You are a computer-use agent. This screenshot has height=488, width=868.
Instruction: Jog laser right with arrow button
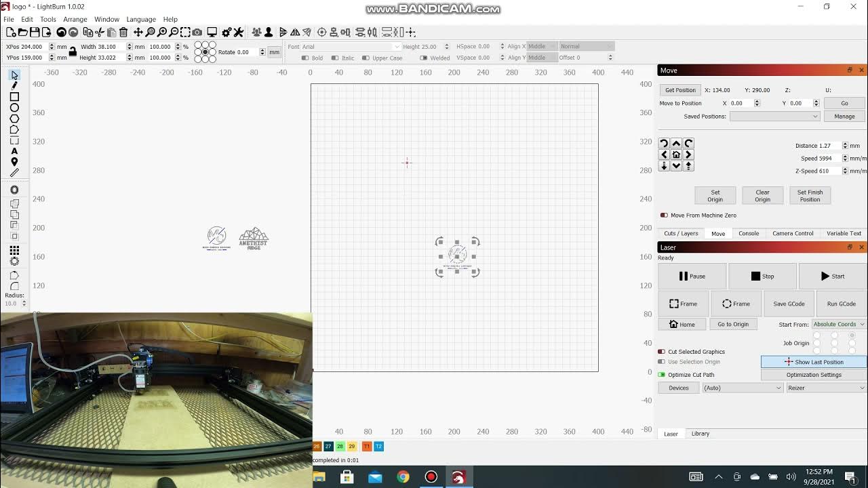coord(688,155)
